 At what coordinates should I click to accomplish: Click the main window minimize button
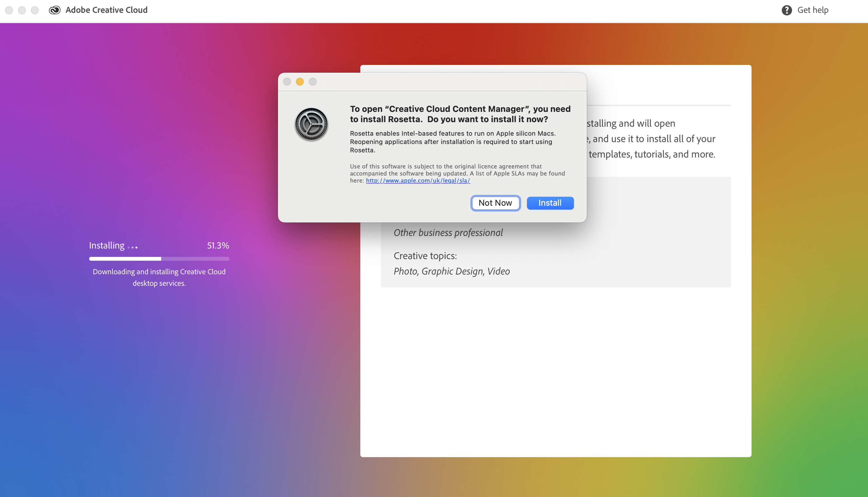(22, 10)
